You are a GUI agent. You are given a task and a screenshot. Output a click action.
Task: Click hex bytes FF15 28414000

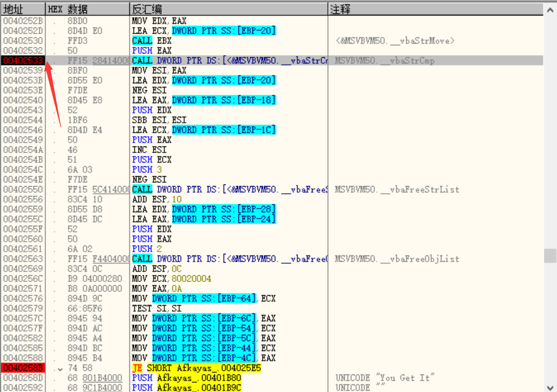pos(99,61)
